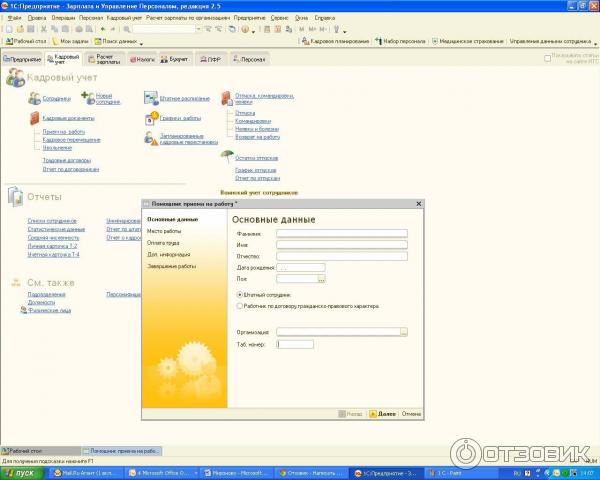Toggle the checkbox at the top right
The image size is (600, 480).
pos(547,58)
